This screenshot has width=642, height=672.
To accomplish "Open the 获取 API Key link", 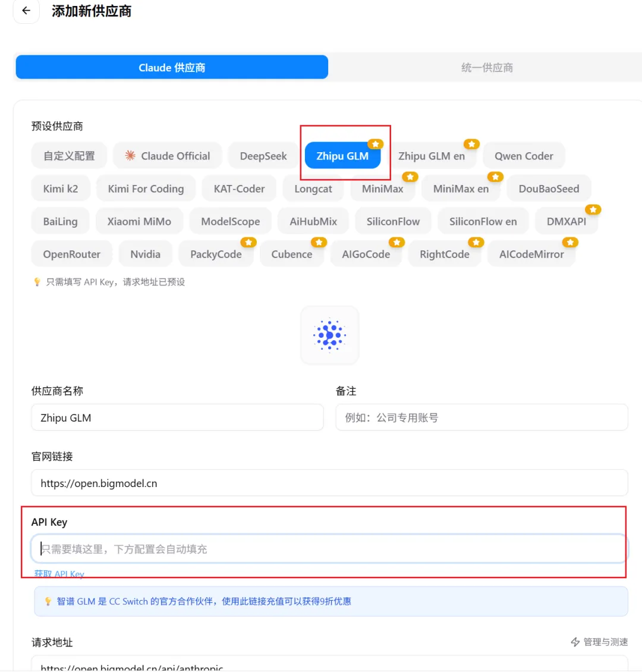I will pyautogui.click(x=59, y=574).
